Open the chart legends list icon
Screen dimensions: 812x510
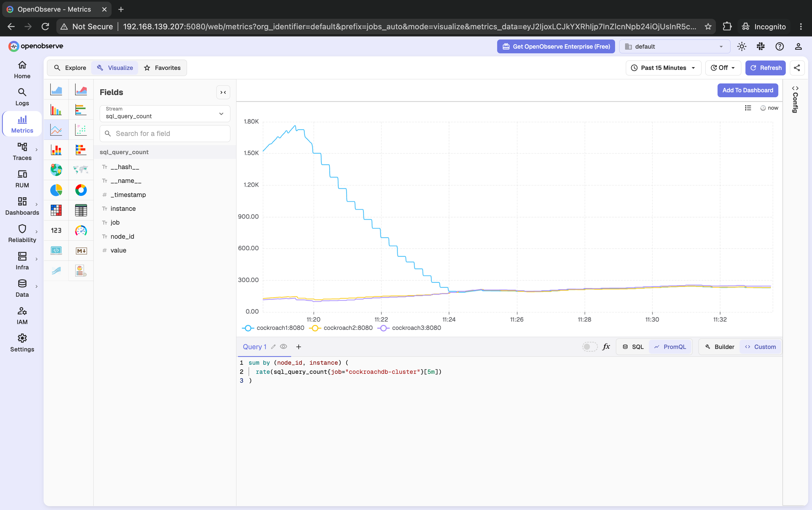click(748, 108)
